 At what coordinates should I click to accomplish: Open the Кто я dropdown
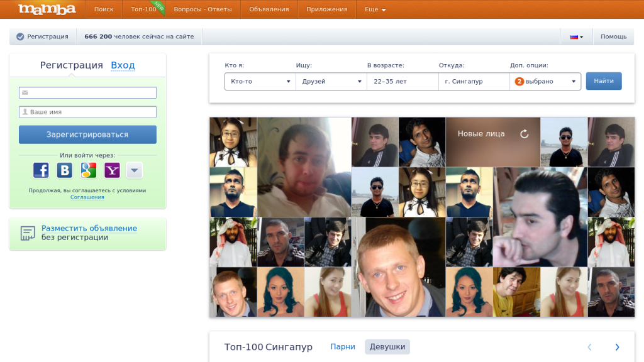pos(260,81)
